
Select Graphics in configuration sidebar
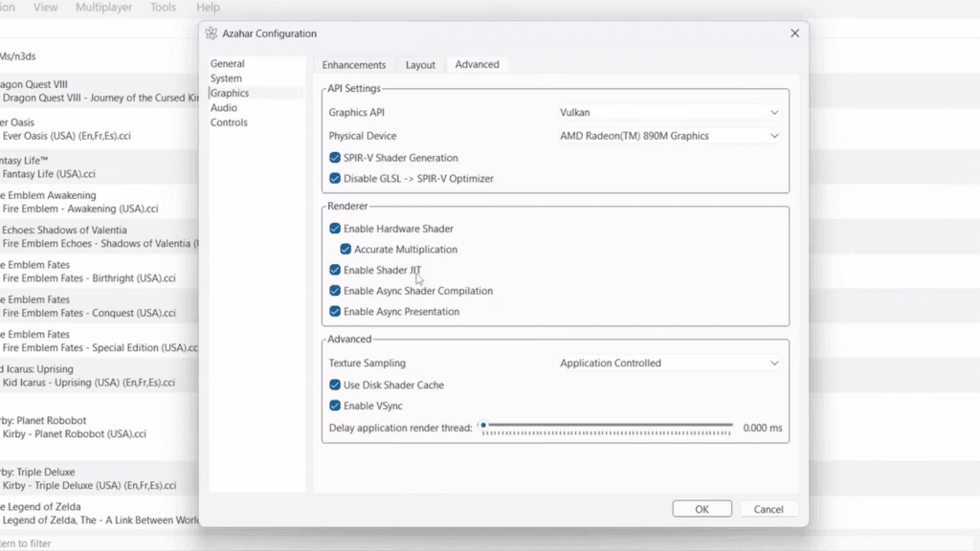pos(256,93)
